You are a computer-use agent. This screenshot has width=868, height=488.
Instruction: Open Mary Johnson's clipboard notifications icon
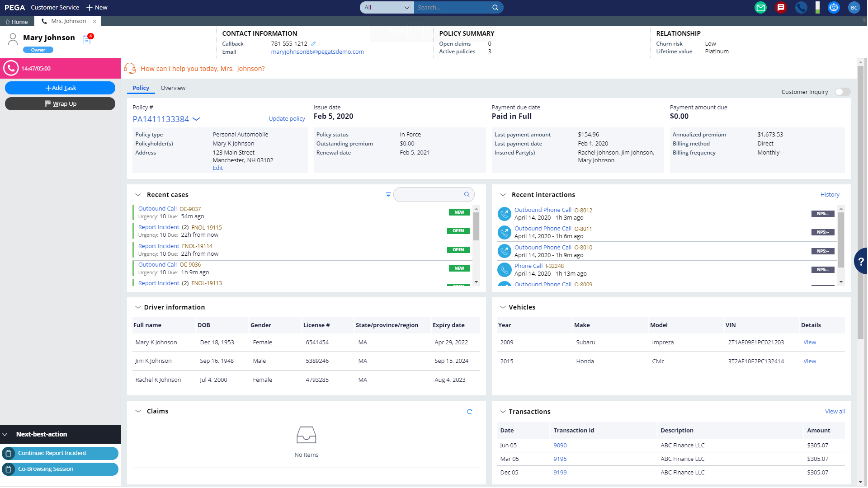(87, 40)
